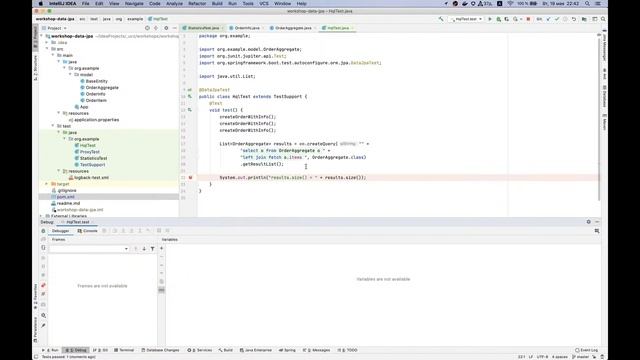Screen dimensions: 640x360
Task: Switch to OrderAggregate.java editor tab
Action: (293, 28)
